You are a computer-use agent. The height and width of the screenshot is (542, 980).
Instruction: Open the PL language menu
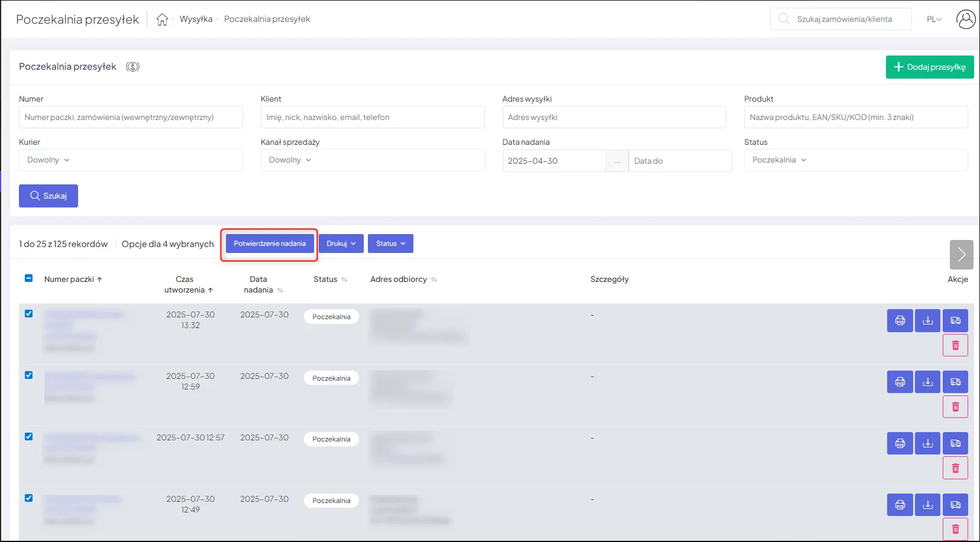(x=934, y=20)
